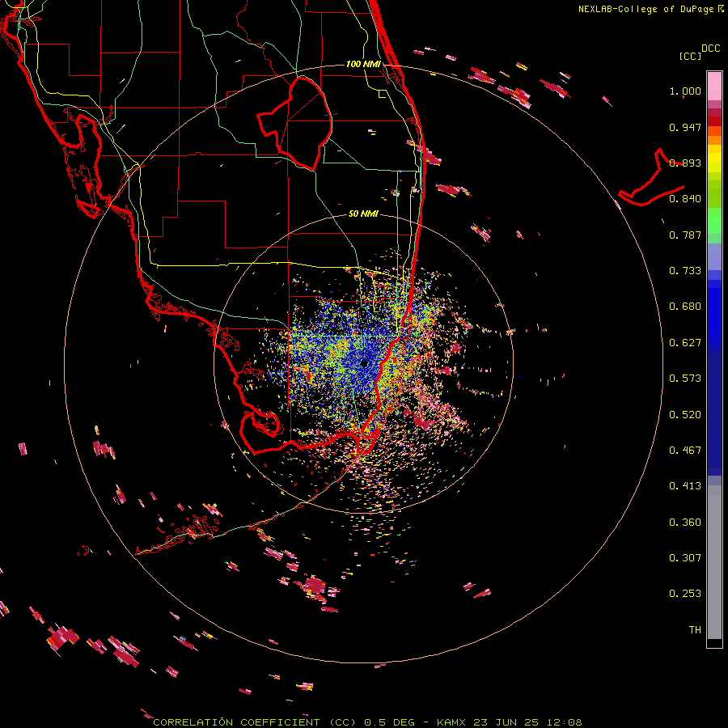Click the 0.253 scale value
The image size is (728, 728).
pyautogui.click(x=685, y=594)
